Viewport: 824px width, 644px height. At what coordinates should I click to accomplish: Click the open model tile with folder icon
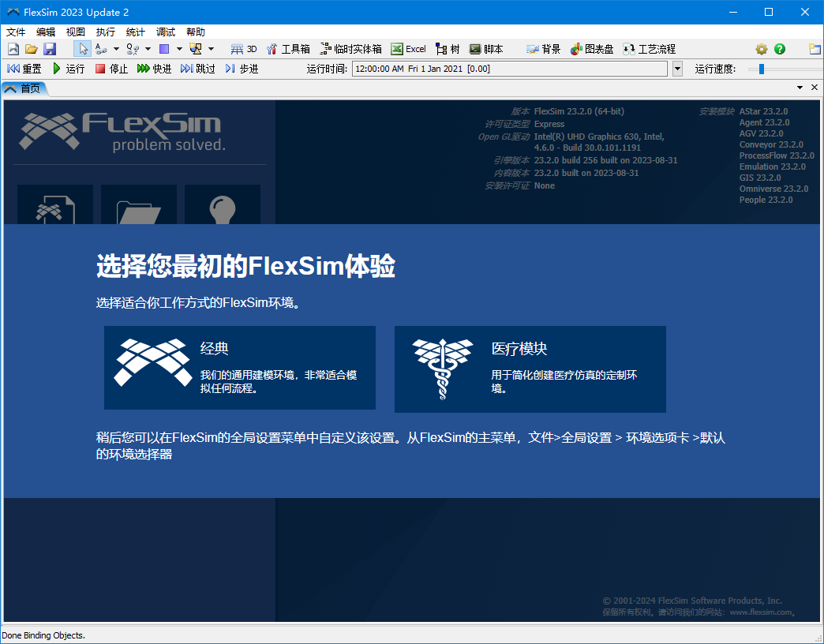[x=139, y=205]
